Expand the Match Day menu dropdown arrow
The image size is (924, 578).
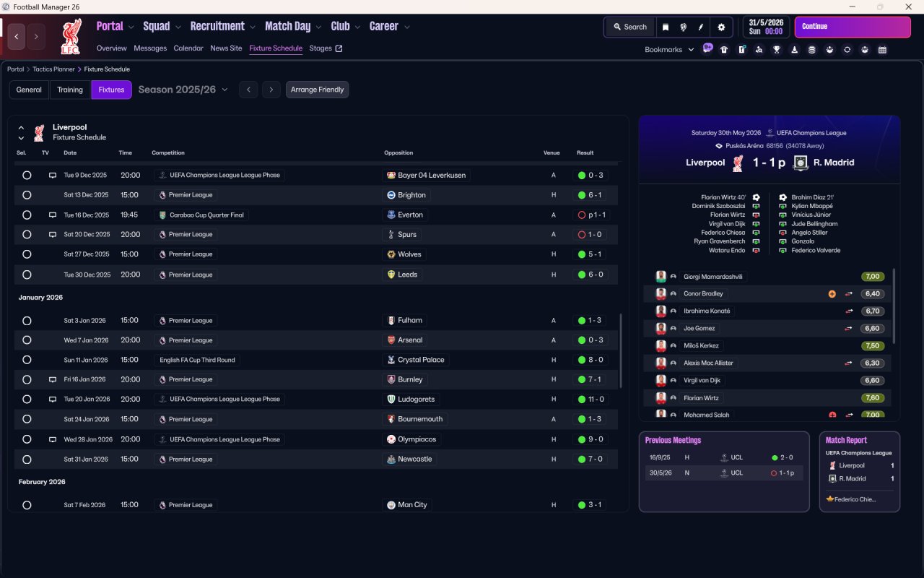[x=318, y=27]
